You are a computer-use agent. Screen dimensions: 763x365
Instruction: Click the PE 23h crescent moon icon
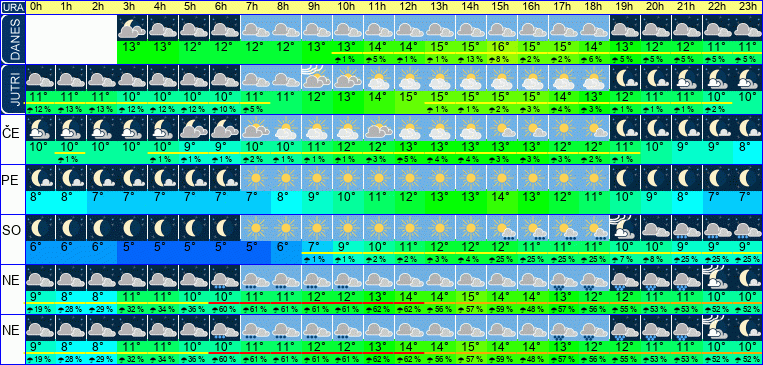[748, 178]
